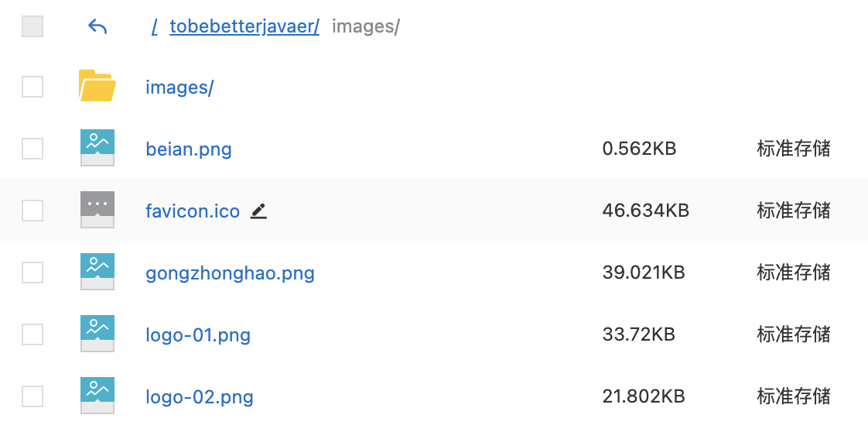Screen dimensions: 868x432
Task: Open the beian.png file link
Action: pyautogui.click(x=189, y=149)
